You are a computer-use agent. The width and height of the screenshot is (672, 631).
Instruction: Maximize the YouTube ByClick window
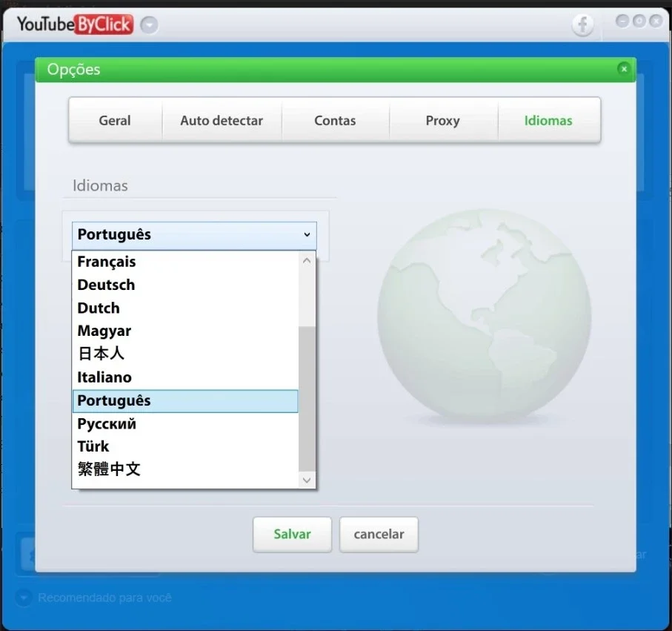pyautogui.click(x=639, y=21)
